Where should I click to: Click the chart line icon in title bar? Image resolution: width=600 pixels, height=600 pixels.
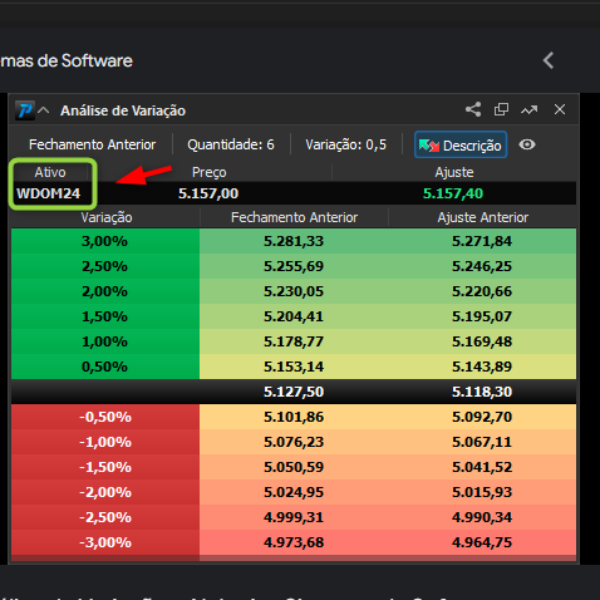pyautogui.click(x=529, y=110)
